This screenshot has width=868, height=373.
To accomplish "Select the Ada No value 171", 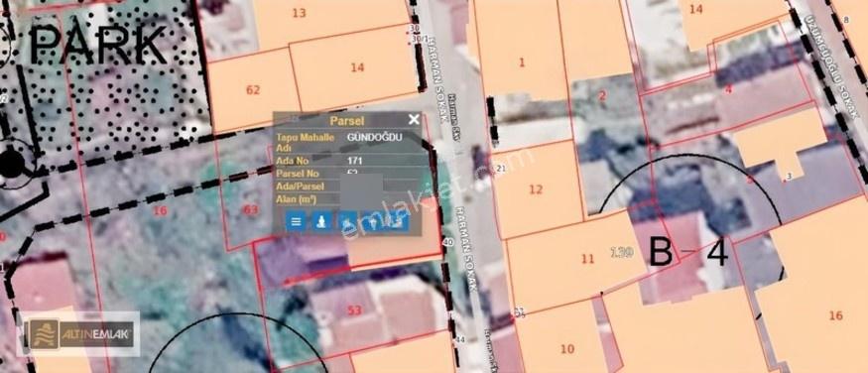I will pyautogui.click(x=355, y=161).
